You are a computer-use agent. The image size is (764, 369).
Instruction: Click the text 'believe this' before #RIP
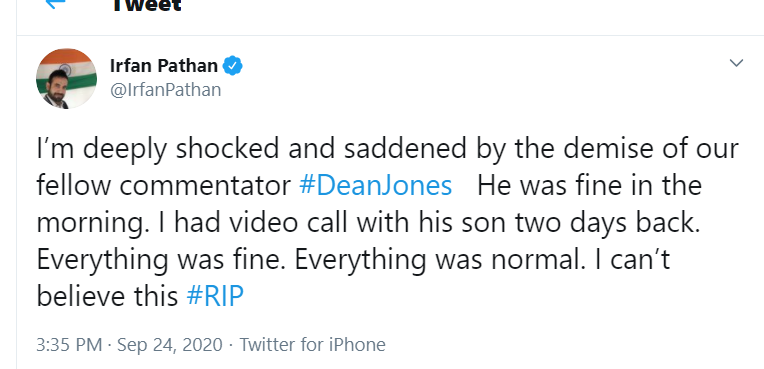pos(107,296)
